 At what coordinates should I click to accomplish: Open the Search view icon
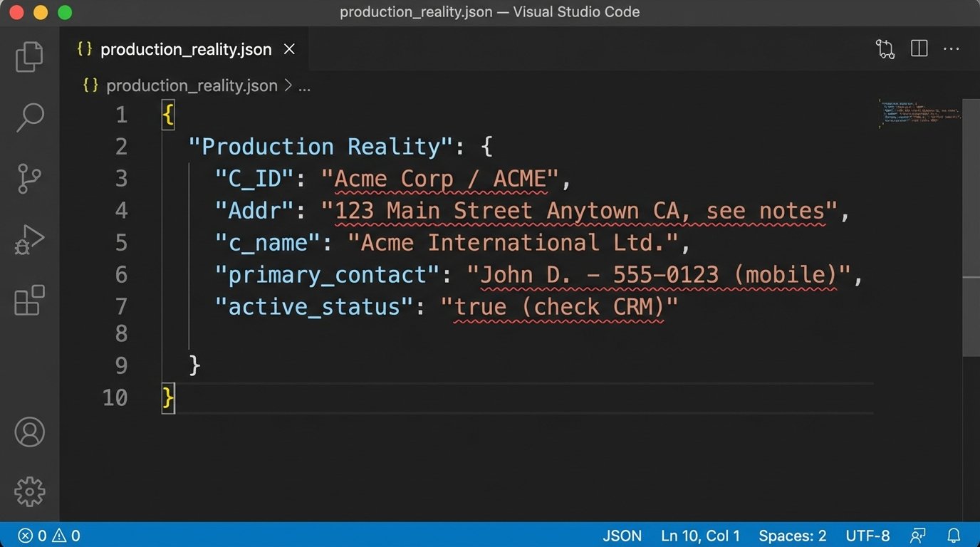pos(29,118)
